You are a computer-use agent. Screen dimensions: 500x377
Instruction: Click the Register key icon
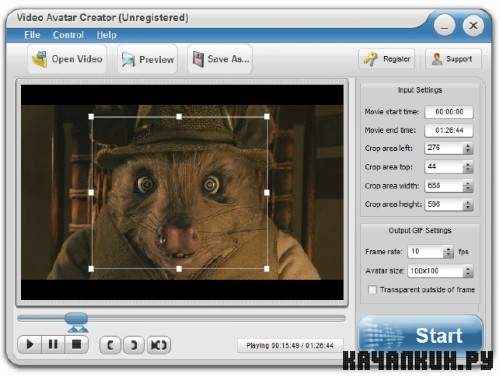pyautogui.click(x=370, y=59)
